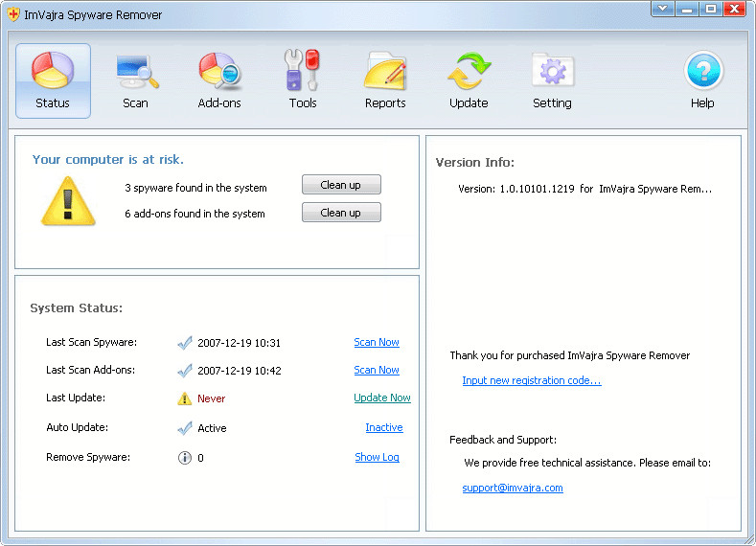The height and width of the screenshot is (546, 756).
Task: Click the 'System Status:' heading
Action: click(x=77, y=307)
